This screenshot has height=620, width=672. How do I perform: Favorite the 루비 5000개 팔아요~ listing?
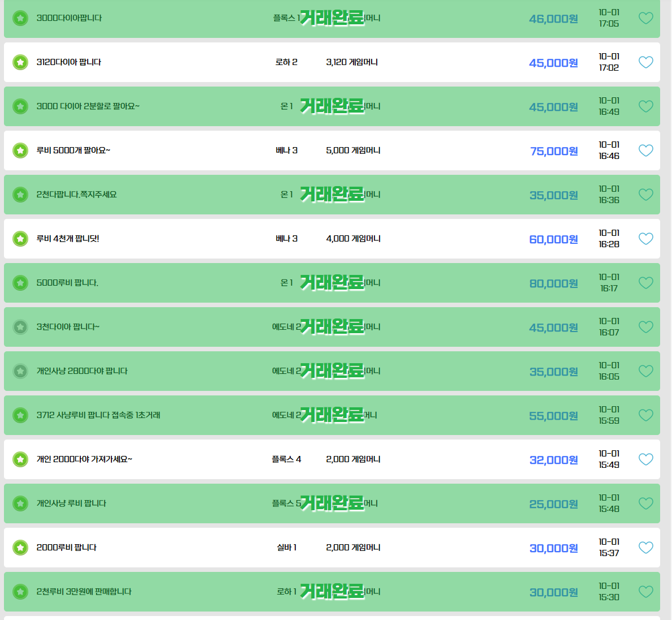pyautogui.click(x=645, y=150)
